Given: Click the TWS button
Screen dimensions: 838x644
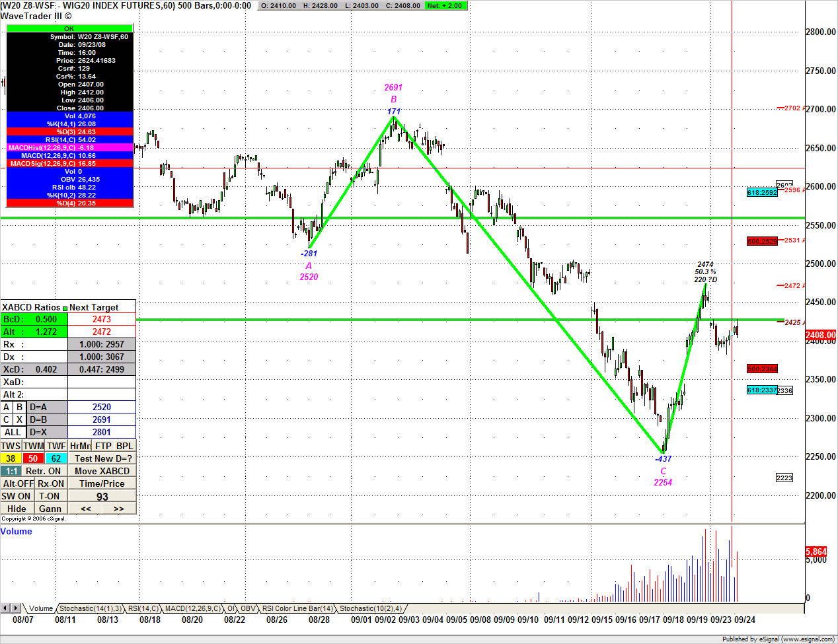Looking at the screenshot, I should click(11, 446).
